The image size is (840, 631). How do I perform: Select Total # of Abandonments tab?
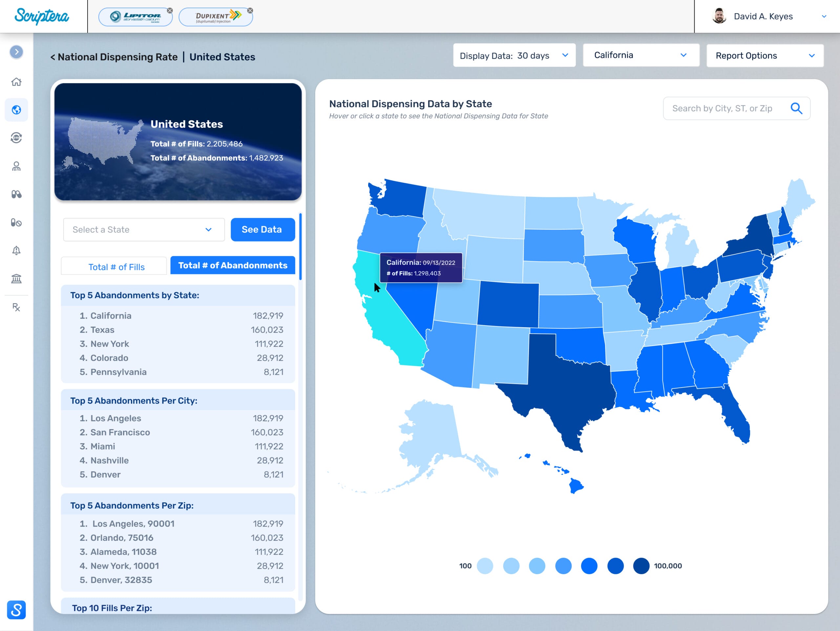(232, 265)
